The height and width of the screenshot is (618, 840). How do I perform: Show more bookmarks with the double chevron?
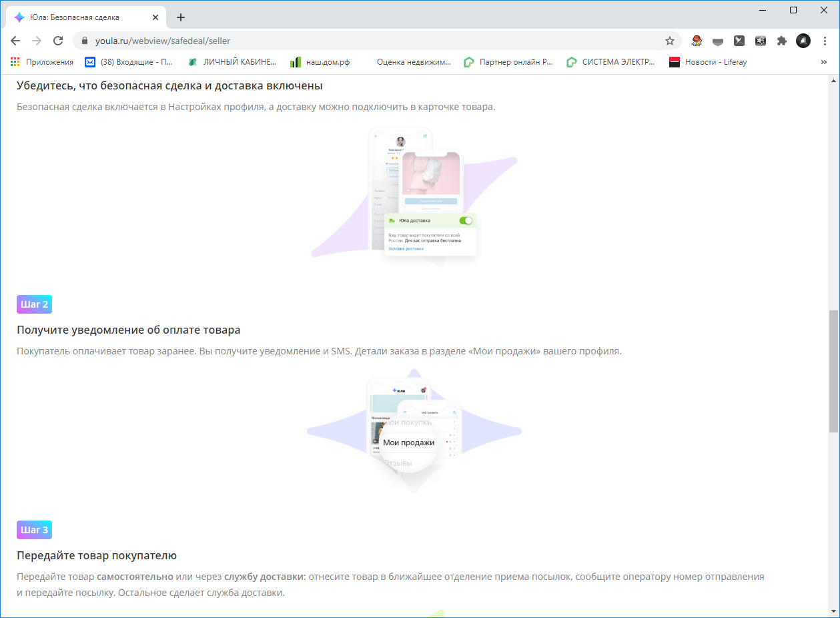[x=824, y=62]
